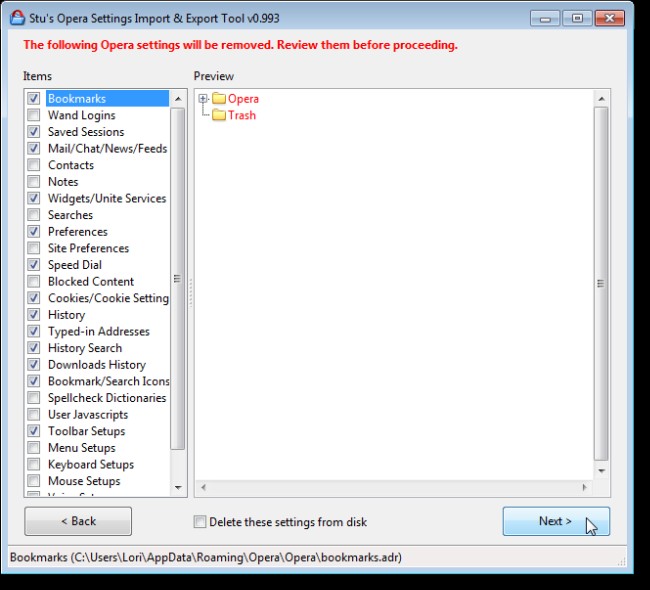Viewport: 650px width, 590px height.
Task: Uncheck Bookmark/Search Icons checkbox
Action: point(34,381)
